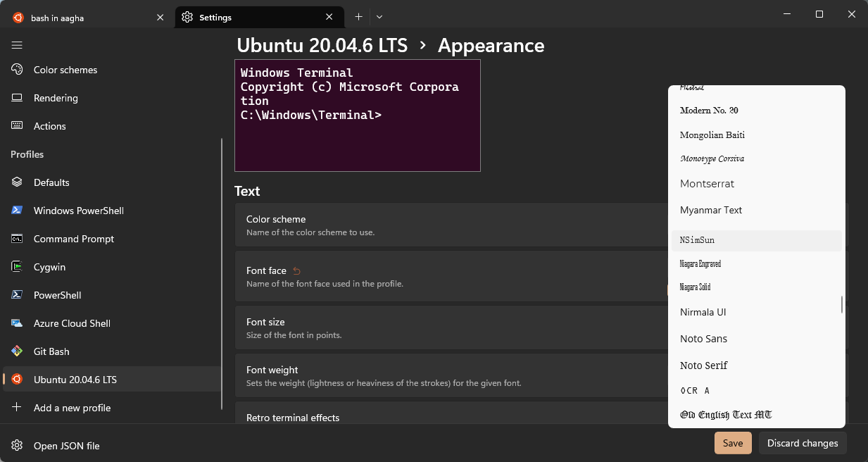Image resolution: width=868 pixels, height=462 pixels.
Task: Choose Old English Text MT font
Action: 757,415
